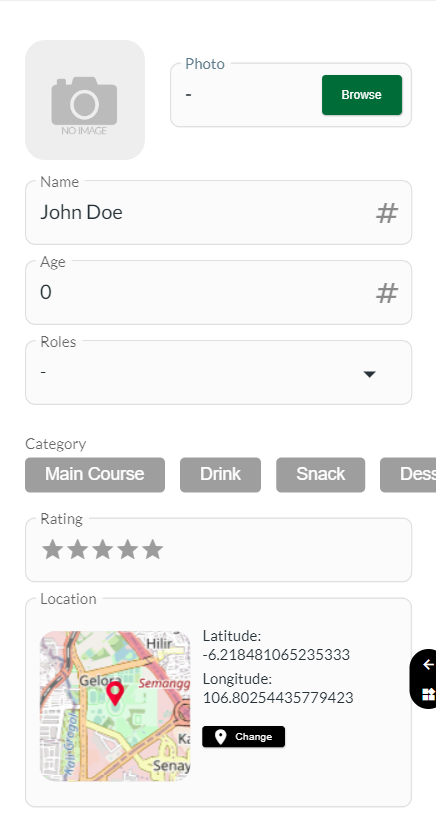Select the first rating star
This screenshot has height=816, width=436.
click(x=52, y=550)
